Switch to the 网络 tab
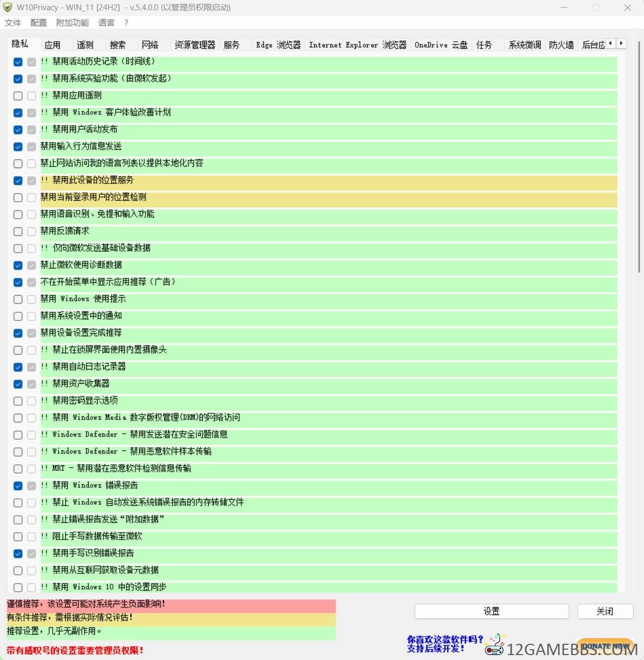 [x=150, y=45]
